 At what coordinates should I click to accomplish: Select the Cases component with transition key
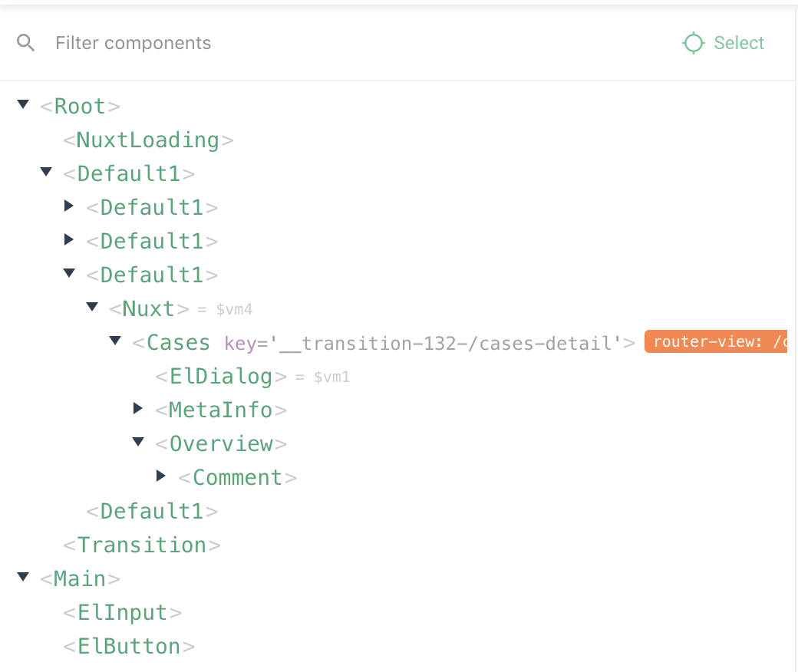pyautogui.click(x=178, y=343)
